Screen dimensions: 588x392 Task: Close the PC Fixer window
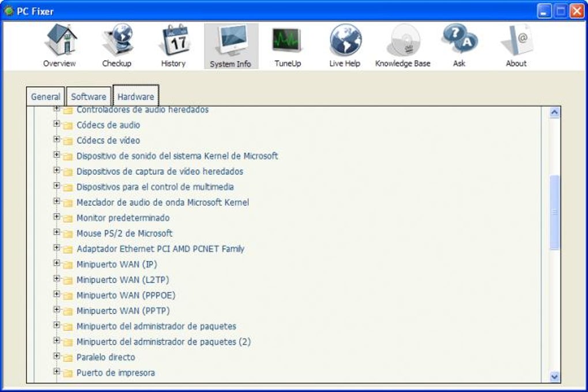577,12
